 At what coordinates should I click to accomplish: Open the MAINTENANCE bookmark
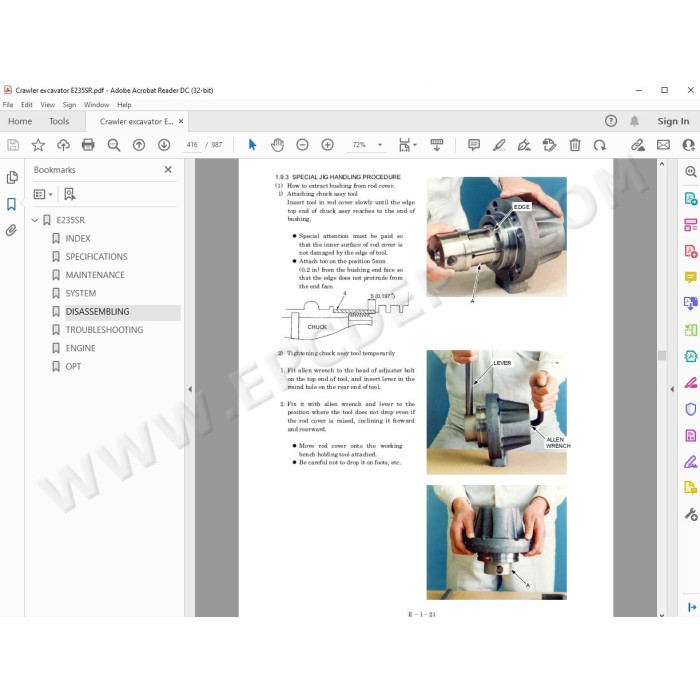[95, 275]
